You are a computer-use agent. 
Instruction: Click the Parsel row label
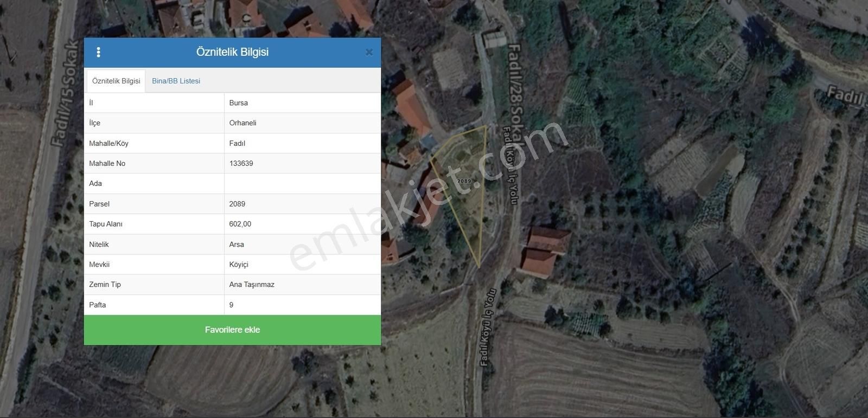(x=99, y=204)
